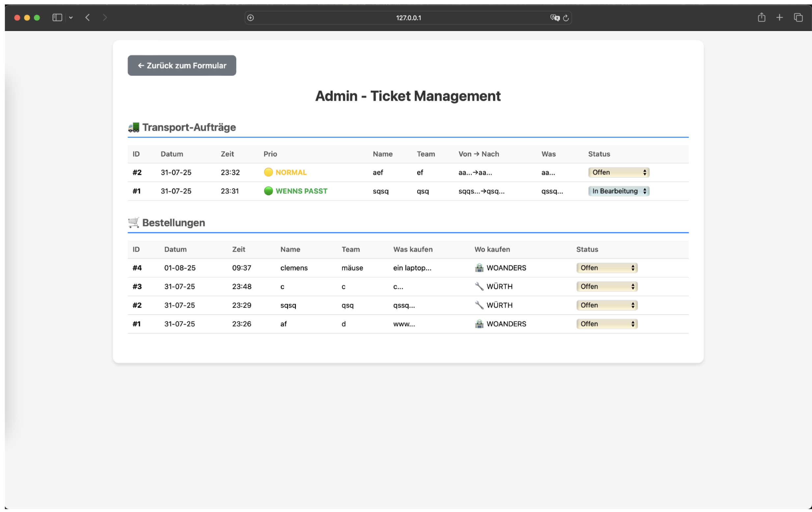
Task: Open status dropdown for transport order #2
Action: (x=619, y=173)
